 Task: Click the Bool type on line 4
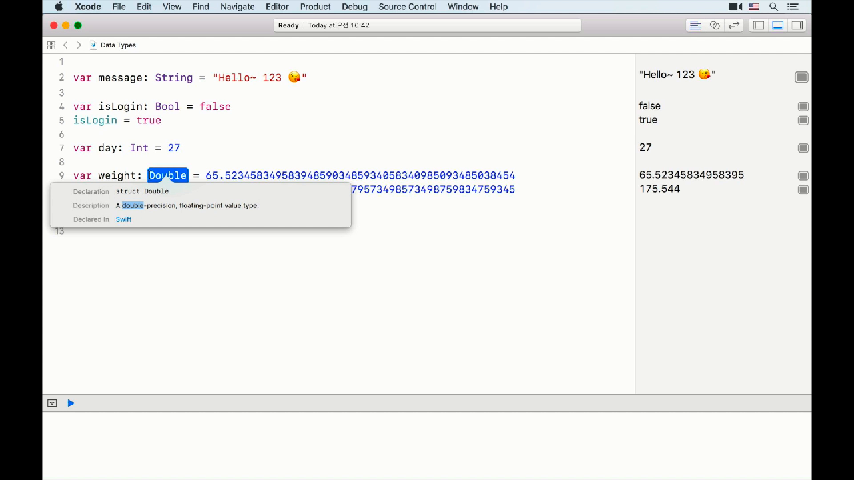coord(167,106)
